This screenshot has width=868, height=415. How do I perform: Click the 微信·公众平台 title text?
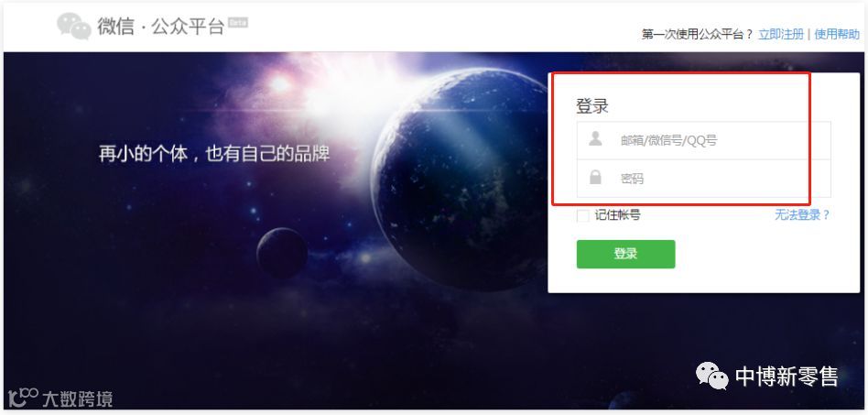160,26
